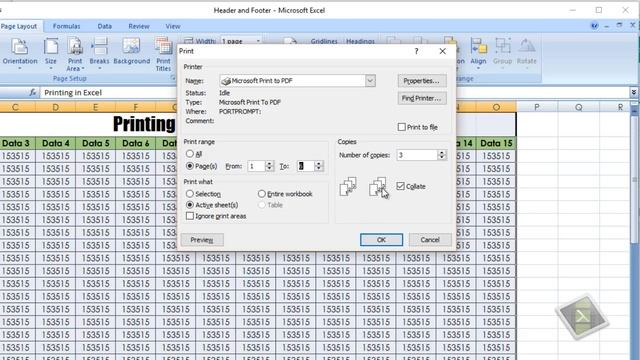This screenshot has height=360, width=640.
Task: Open Print Titles settings
Action: click(163, 54)
